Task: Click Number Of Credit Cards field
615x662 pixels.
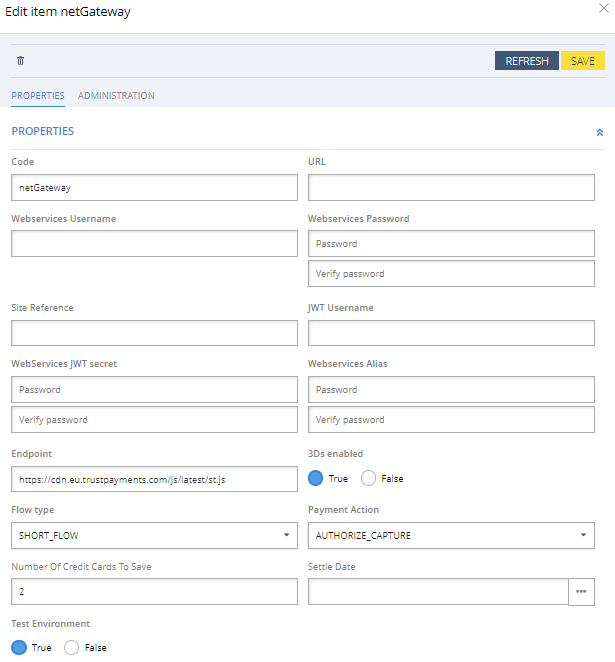Action: 154,592
